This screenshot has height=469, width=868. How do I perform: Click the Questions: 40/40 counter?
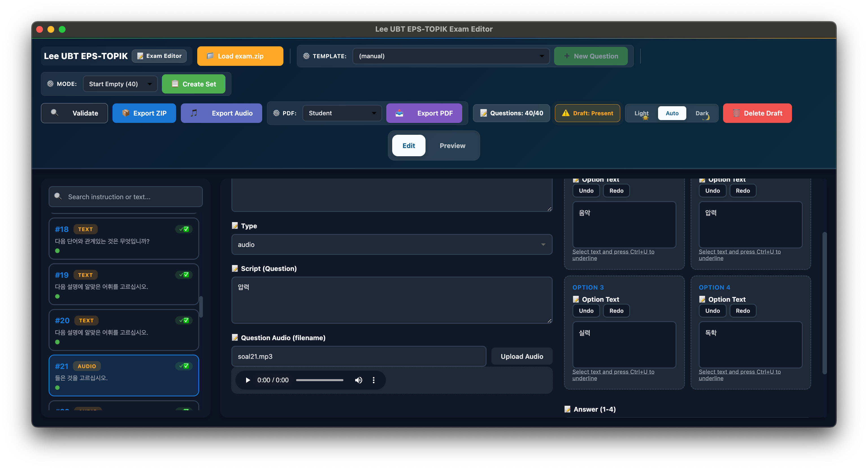511,113
